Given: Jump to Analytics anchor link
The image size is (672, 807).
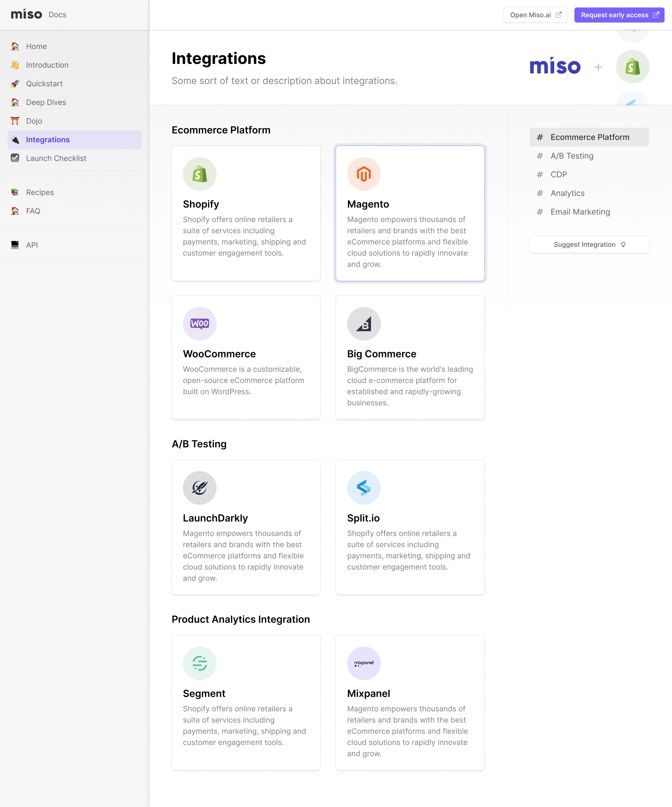Looking at the screenshot, I should point(589,193).
